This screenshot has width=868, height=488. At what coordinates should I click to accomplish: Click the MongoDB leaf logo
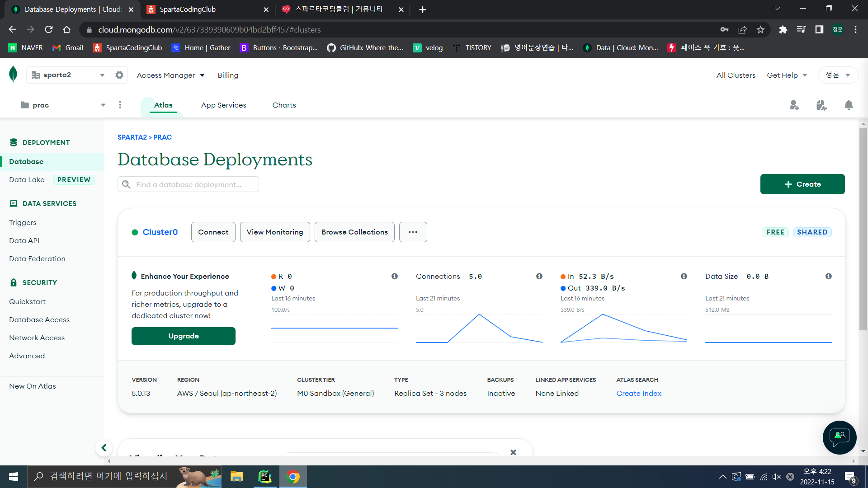click(13, 74)
